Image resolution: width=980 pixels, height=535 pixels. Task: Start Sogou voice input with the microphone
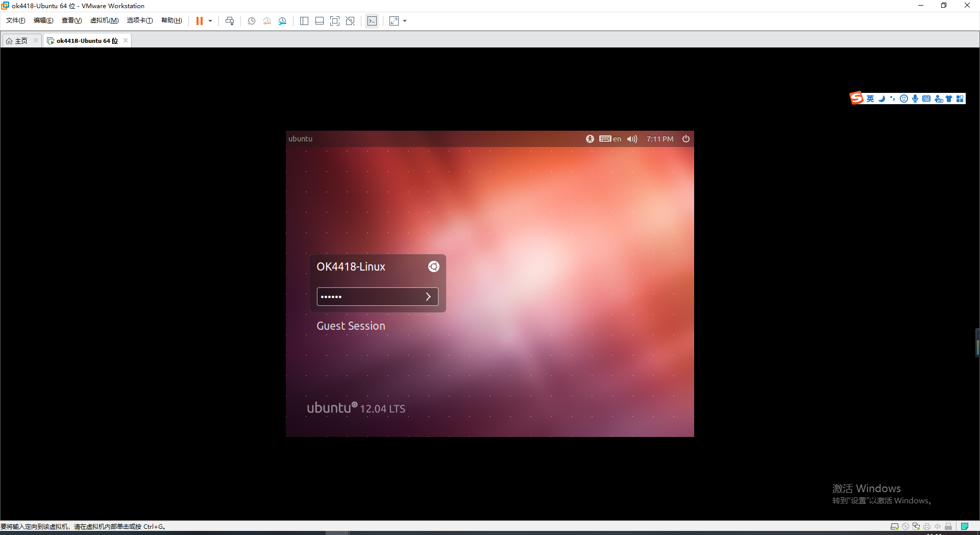pyautogui.click(x=915, y=99)
